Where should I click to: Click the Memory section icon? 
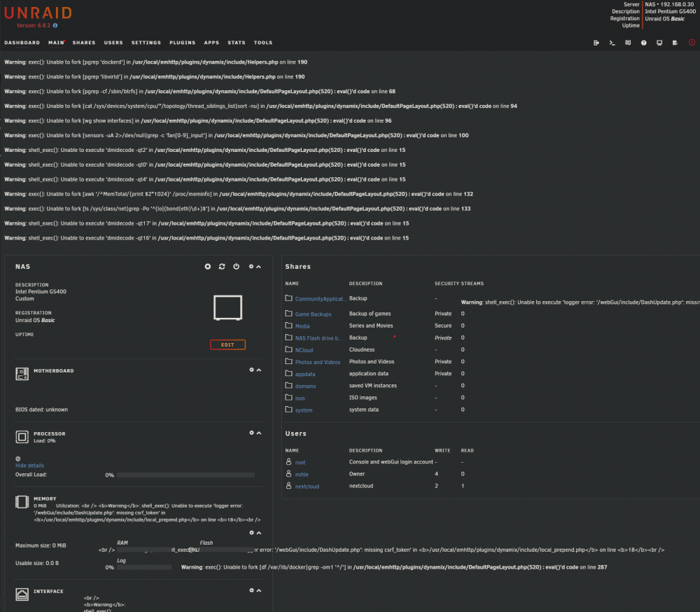click(x=22, y=501)
